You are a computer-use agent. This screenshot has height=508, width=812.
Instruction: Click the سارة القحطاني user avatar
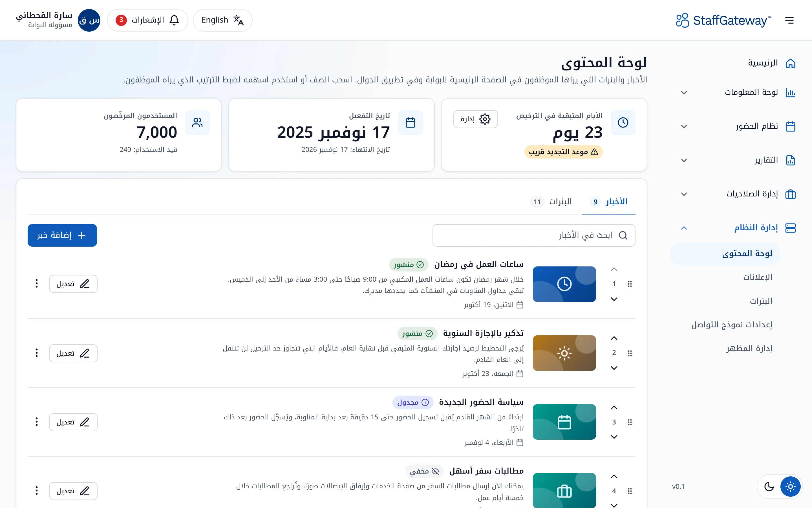(x=89, y=20)
